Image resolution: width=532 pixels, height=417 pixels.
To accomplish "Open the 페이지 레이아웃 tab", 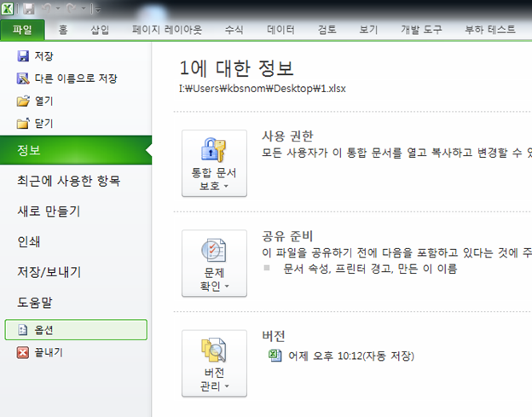I will tap(167, 30).
